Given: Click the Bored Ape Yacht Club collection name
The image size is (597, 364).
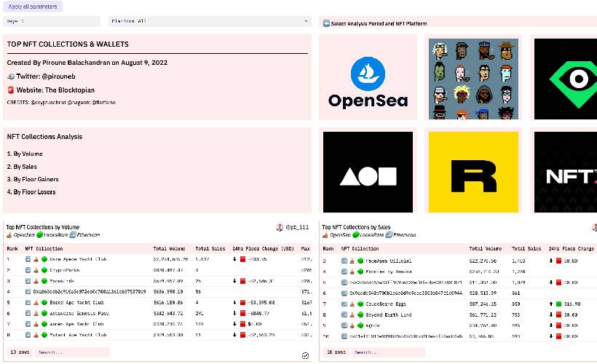Looking at the screenshot, I should coord(76,303).
